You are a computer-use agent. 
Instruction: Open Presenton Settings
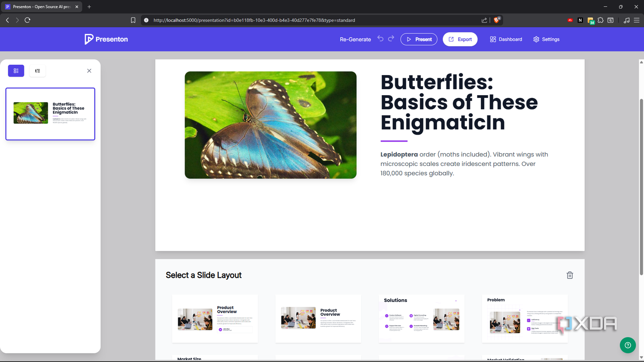tap(546, 39)
